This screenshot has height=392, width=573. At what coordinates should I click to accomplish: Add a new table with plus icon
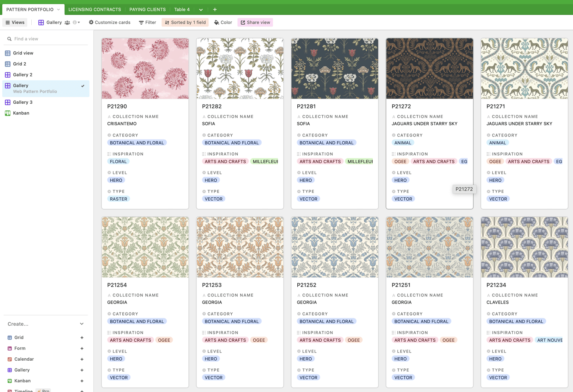pos(215,9)
